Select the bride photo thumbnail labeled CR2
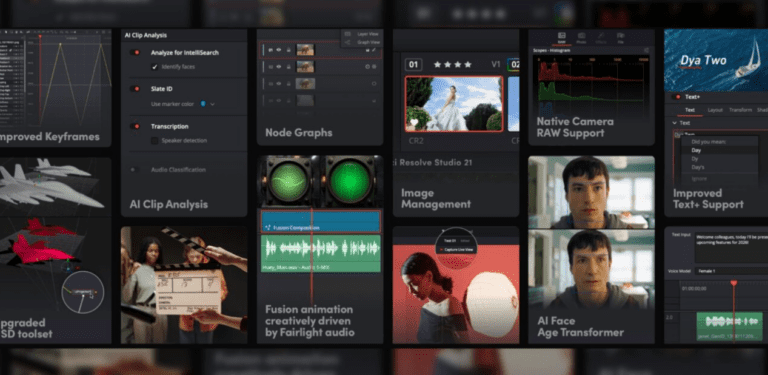The image size is (768, 375). tap(454, 104)
